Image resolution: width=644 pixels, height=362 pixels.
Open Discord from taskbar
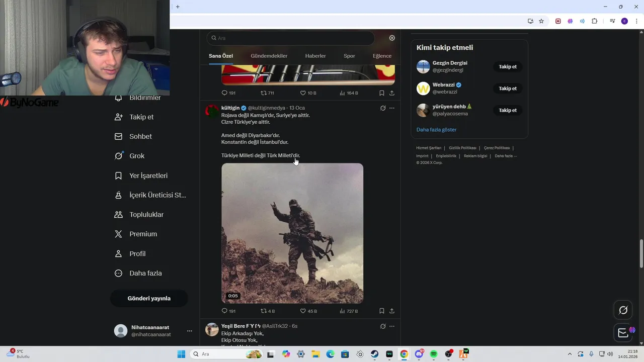[419, 354]
